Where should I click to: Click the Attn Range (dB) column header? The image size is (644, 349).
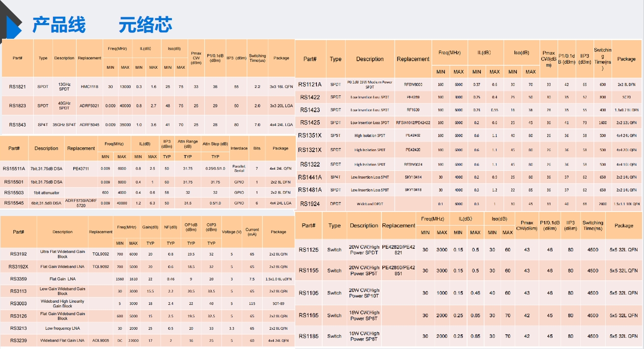tap(188, 144)
